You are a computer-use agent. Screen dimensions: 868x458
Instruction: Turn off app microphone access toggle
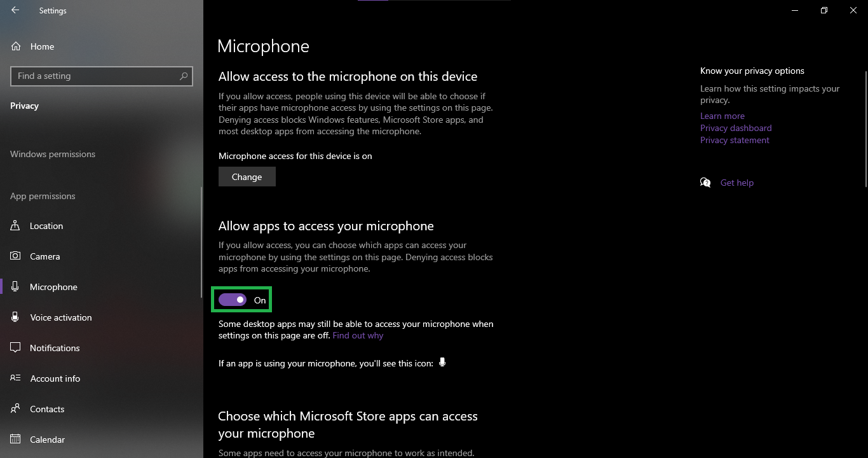233,300
